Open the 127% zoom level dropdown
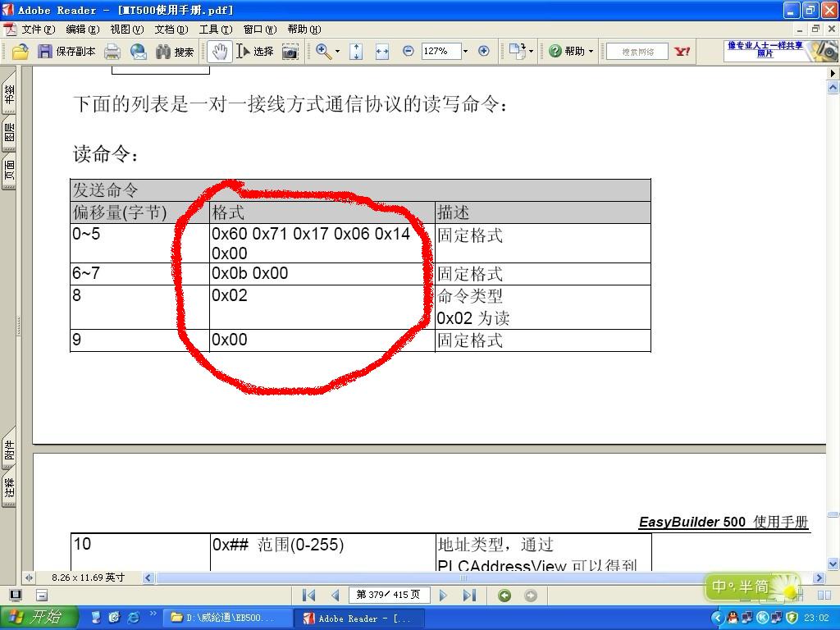The image size is (840, 630). point(465,52)
